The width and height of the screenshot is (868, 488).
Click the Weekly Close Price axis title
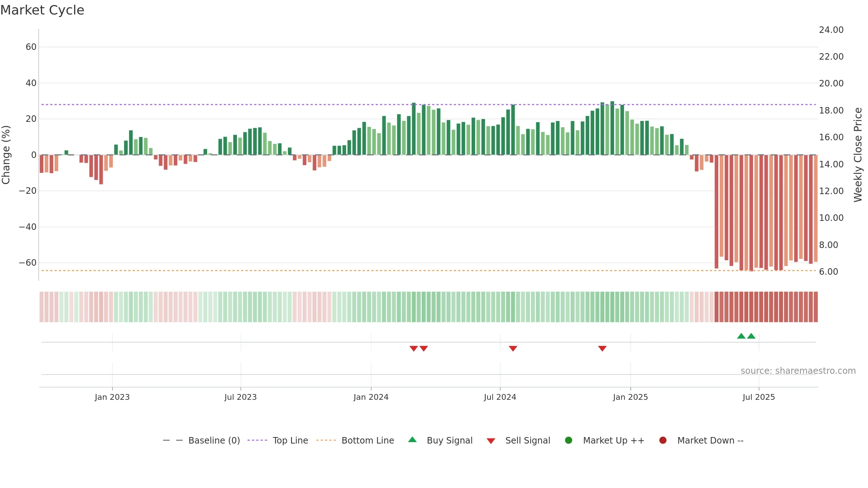tap(858, 155)
